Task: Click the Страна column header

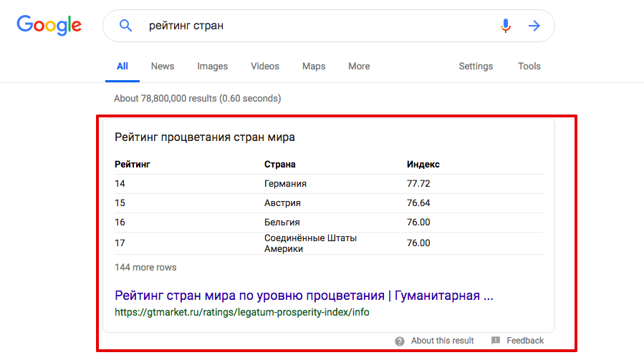Action: [x=279, y=164]
